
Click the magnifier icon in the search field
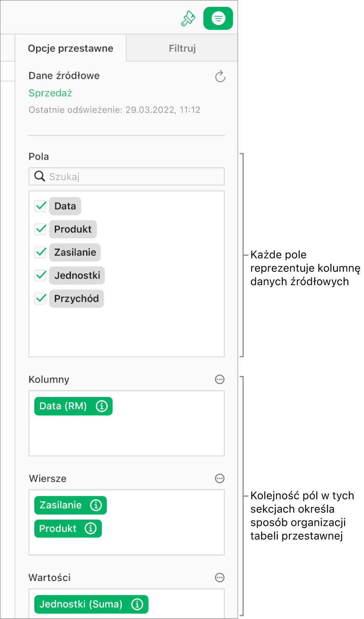point(39,177)
